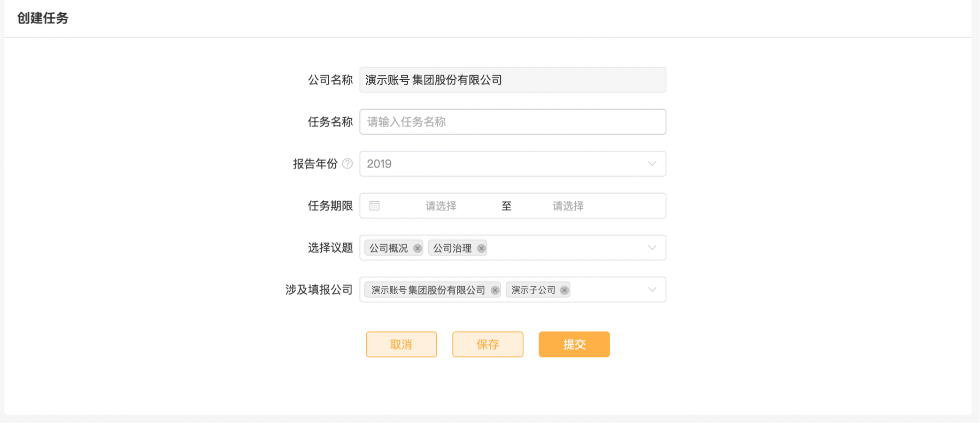
Task: Click the 公司治理 tag label
Action: click(x=452, y=248)
